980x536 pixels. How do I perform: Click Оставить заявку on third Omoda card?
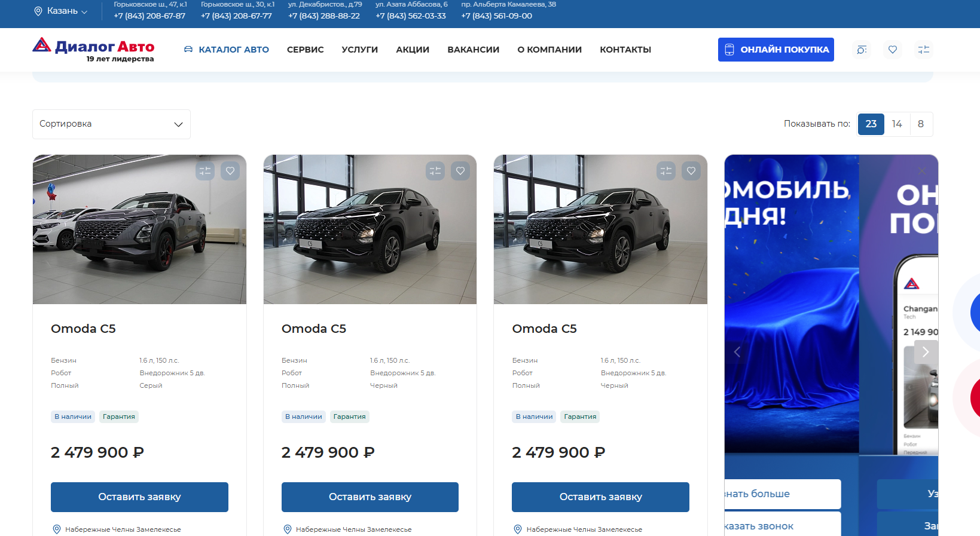click(600, 497)
